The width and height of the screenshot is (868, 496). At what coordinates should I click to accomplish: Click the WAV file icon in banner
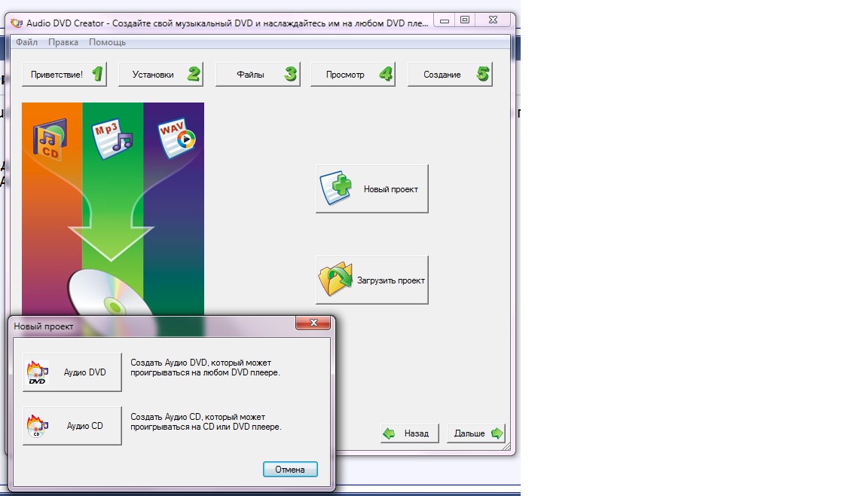point(176,138)
